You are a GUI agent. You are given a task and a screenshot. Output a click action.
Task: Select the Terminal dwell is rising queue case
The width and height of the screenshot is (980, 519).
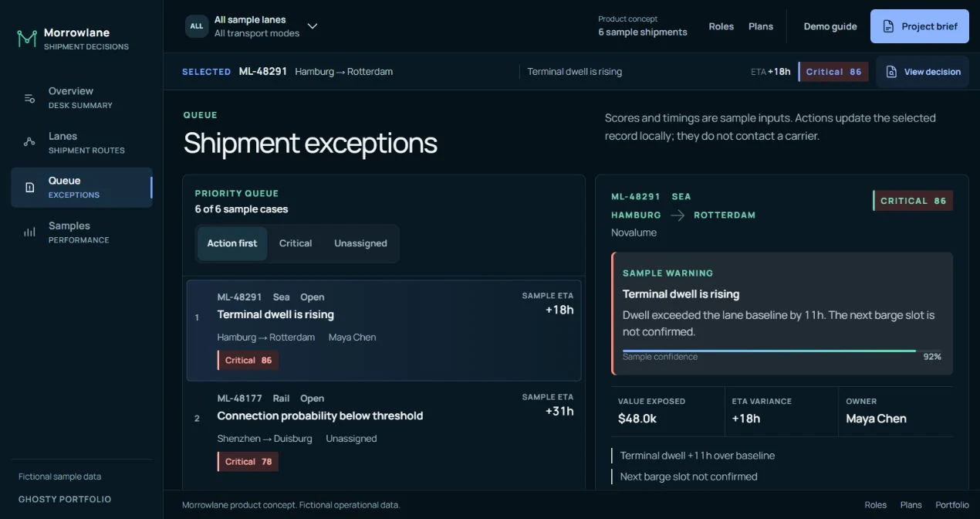(x=384, y=331)
